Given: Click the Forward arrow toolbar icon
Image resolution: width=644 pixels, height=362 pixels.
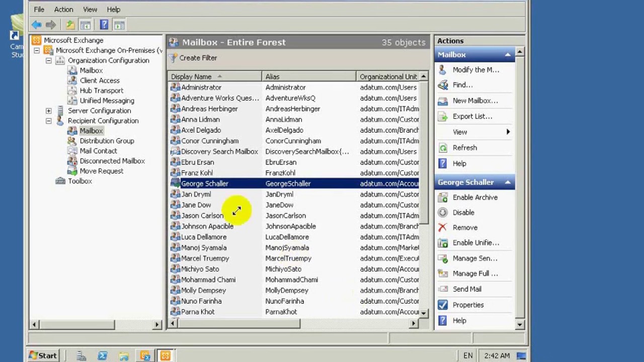Looking at the screenshot, I should 51,25.
